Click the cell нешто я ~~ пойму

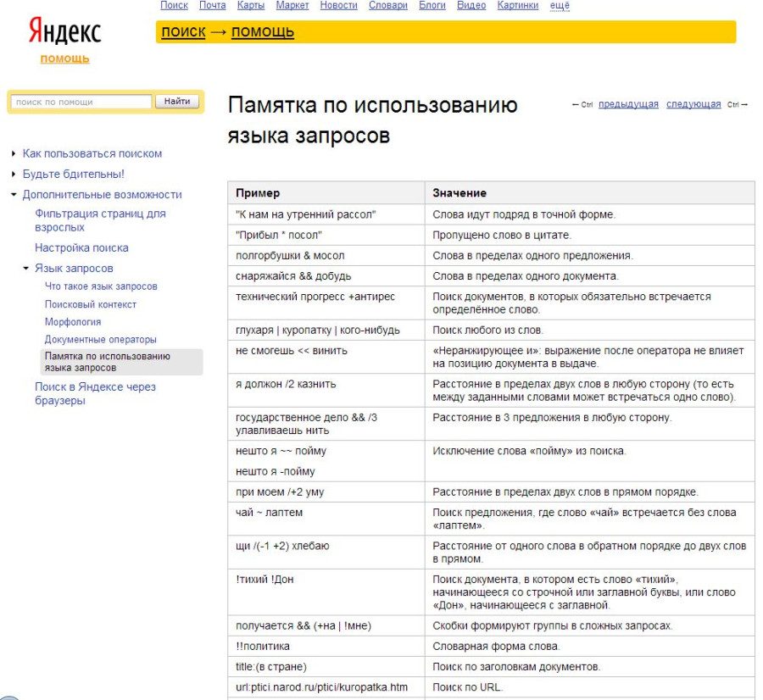(281, 451)
